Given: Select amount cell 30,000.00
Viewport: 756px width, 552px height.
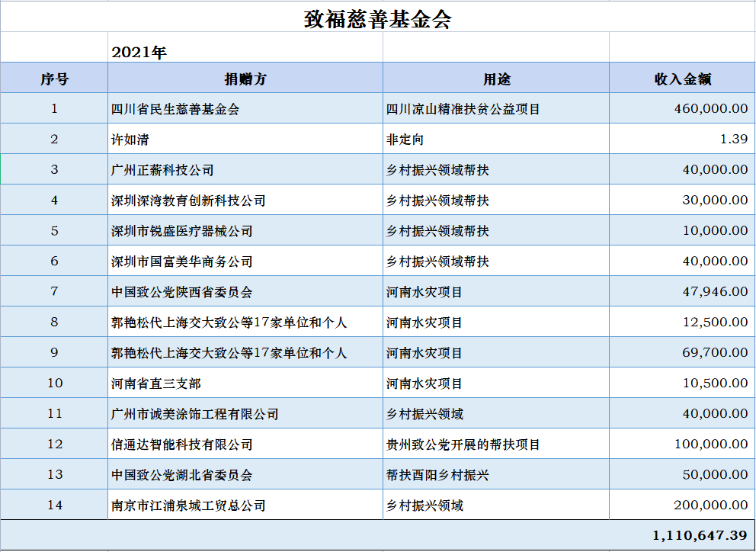Looking at the screenshot, I should (x=682, y=200).
